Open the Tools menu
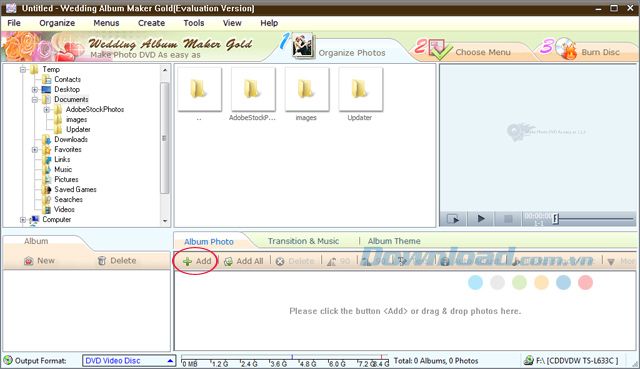Image resolution: width=640 pixels, height=369 pixels. click(193, 23)
